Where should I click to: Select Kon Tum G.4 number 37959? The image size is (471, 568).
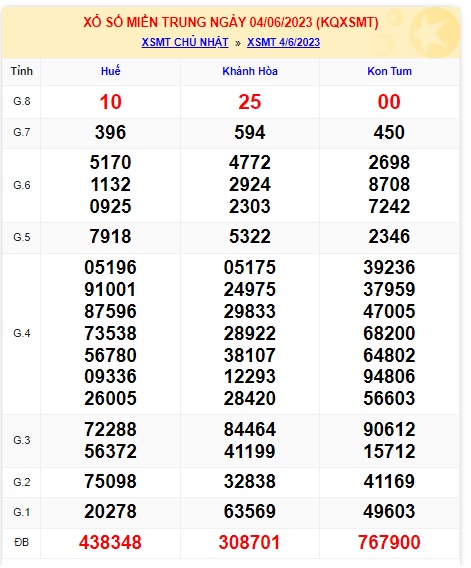tap(389, 289)
